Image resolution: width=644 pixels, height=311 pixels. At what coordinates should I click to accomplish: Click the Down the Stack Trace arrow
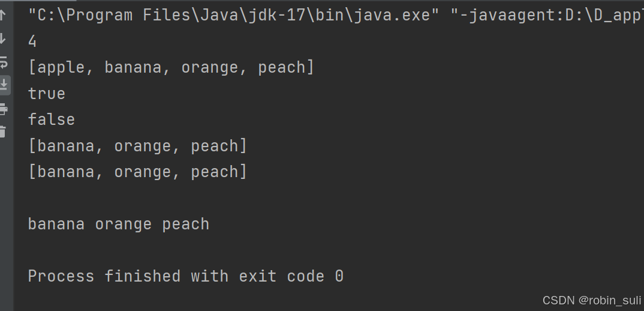pos(2,39)
